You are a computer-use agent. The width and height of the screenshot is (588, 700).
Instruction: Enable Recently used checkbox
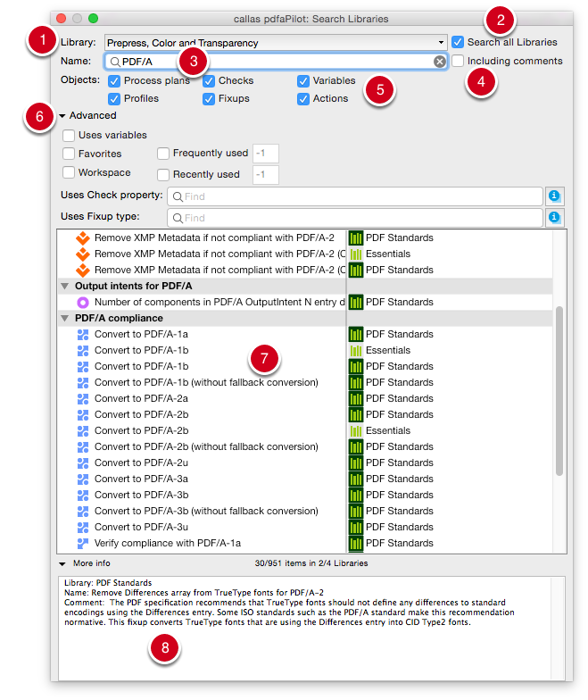pyautogui.click(x=162, y=175)
